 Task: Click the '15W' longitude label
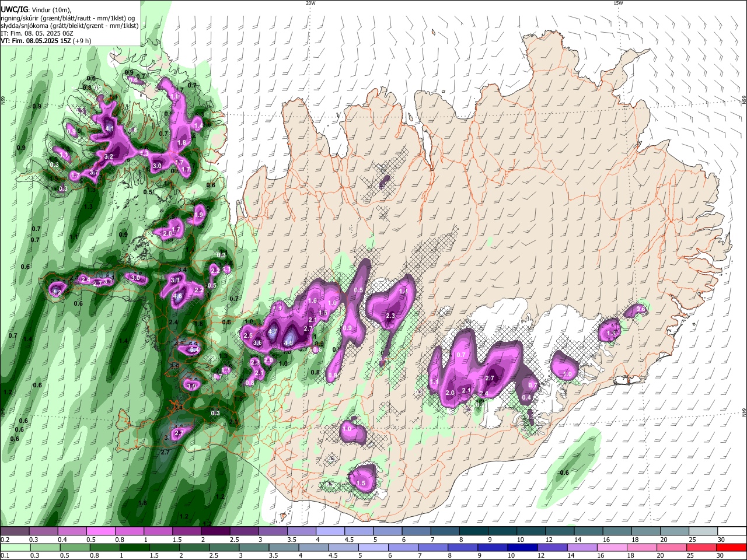(x=618, y=3)
